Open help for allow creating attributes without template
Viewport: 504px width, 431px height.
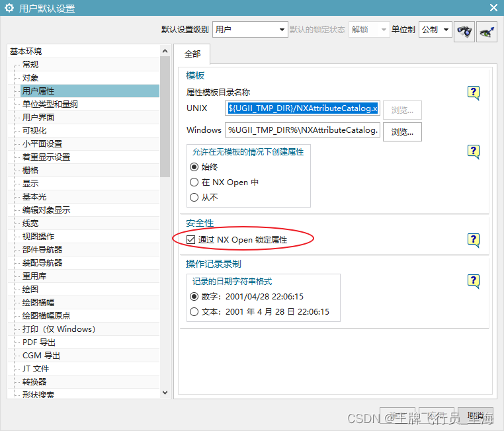pos(473,151)
